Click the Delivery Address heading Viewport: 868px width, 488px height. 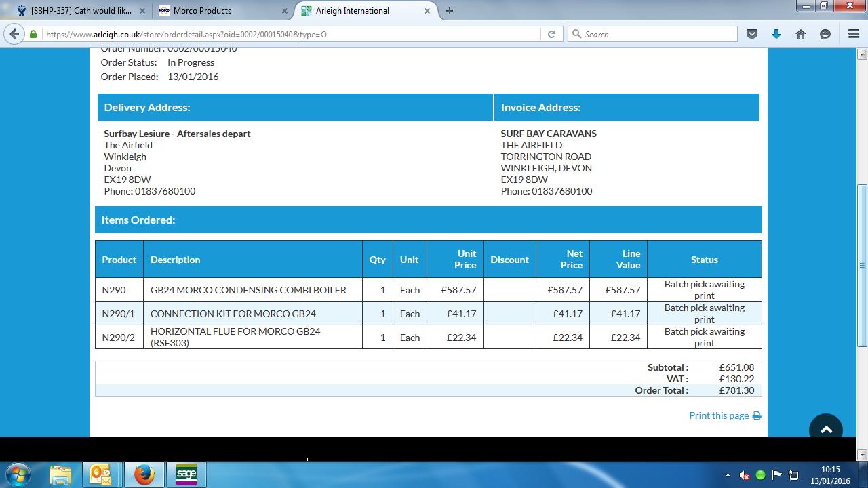point(147,107)
